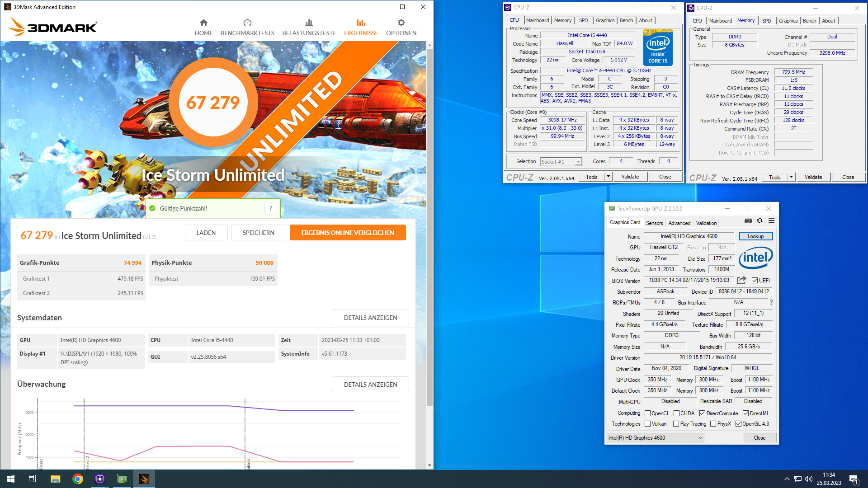This screenshot has width=868, height=488.
Task: Open the OPTIONEN gear icon
Action: tap(401, 23)
